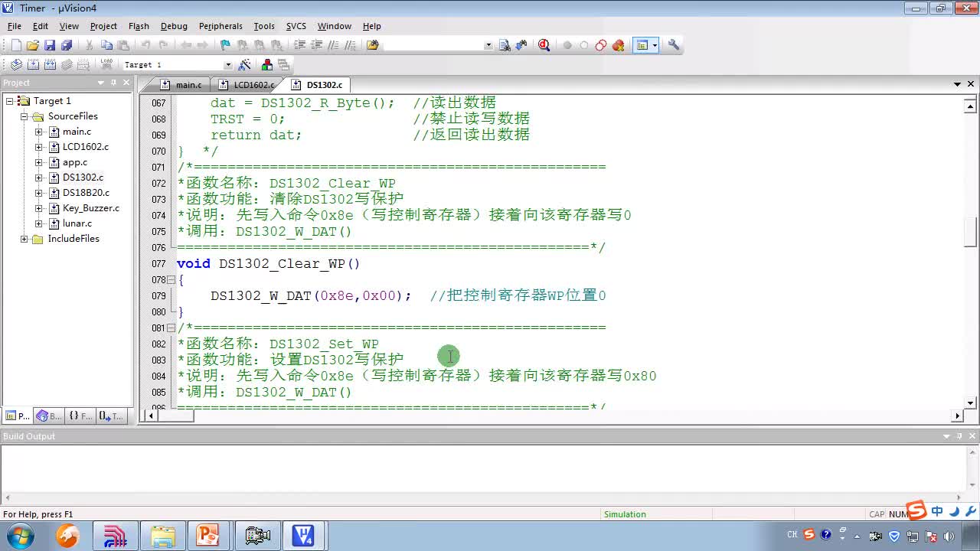Click the Save All icon
Screen dimensions: 980x551
click(x=67, y=45)
